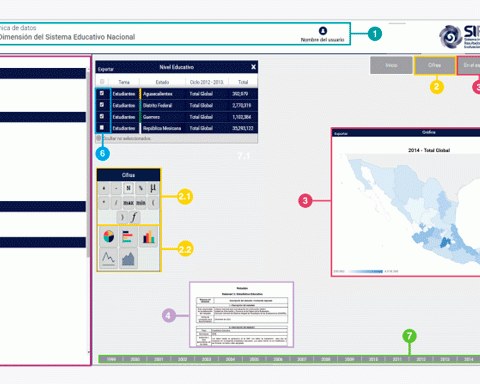Uncheck the Aguascalientes row checkbox
The width and height of the screenshot is (480, 384).
(102, 93)
